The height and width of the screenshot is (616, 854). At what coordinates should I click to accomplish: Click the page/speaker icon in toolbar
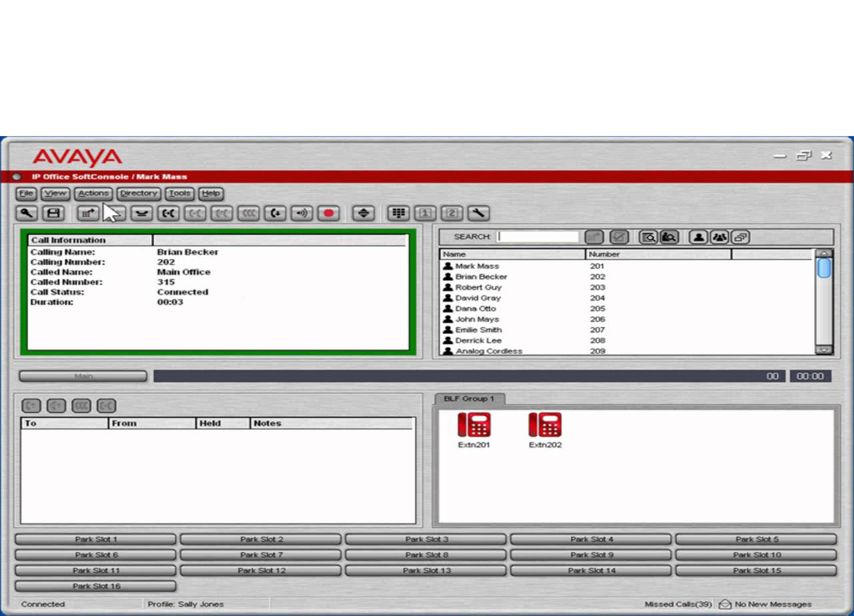click(x=302, y=213)
